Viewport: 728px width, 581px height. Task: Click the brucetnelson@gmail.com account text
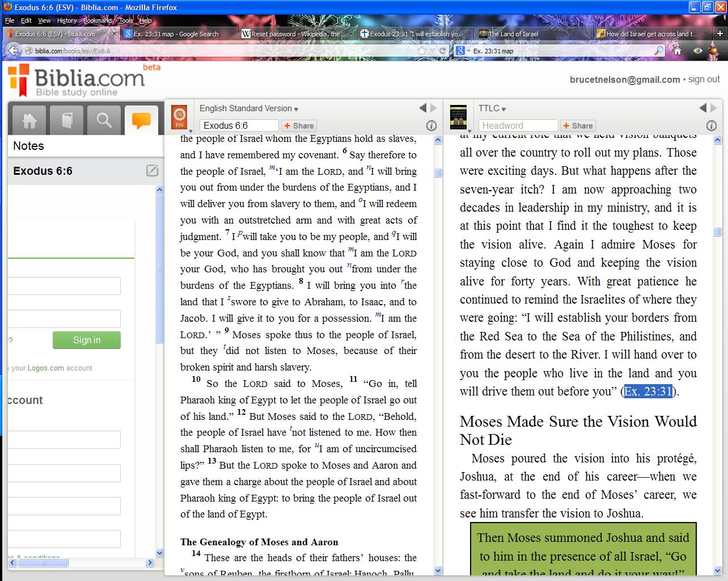(625, 79)
